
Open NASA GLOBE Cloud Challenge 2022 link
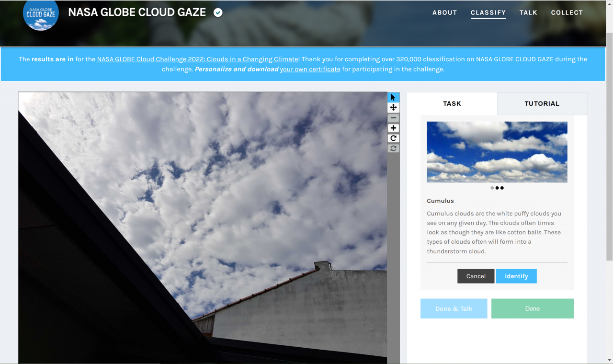[x=198, y=59]
